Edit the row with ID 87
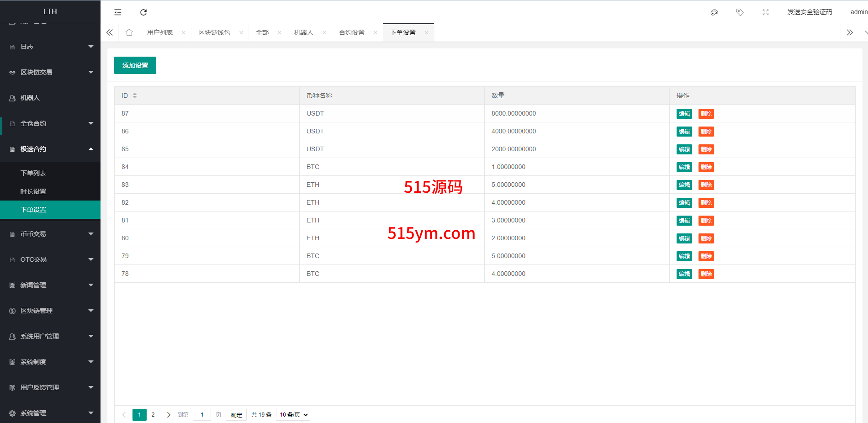The height and width of the screenshot is (423, 868). tap(684, 114)
